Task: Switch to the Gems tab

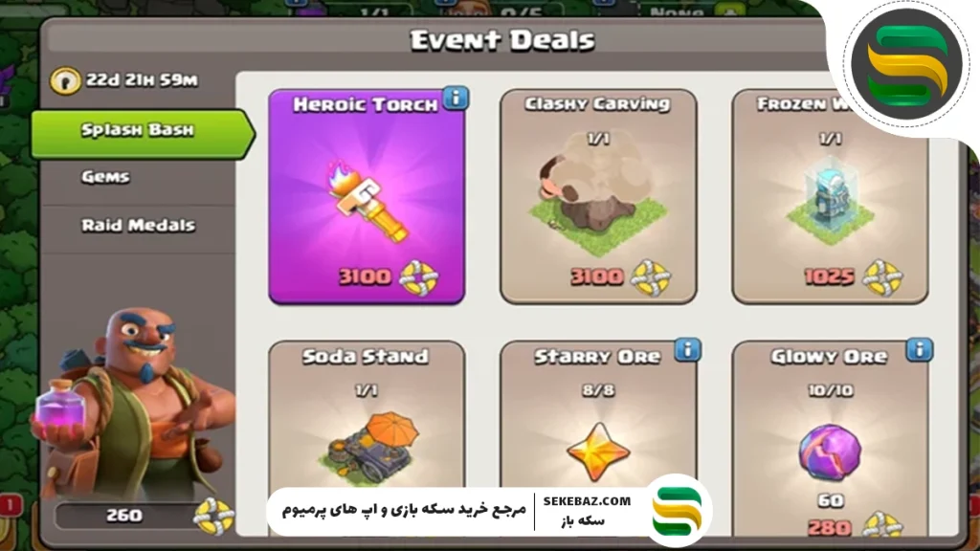Action: point(106,177)
